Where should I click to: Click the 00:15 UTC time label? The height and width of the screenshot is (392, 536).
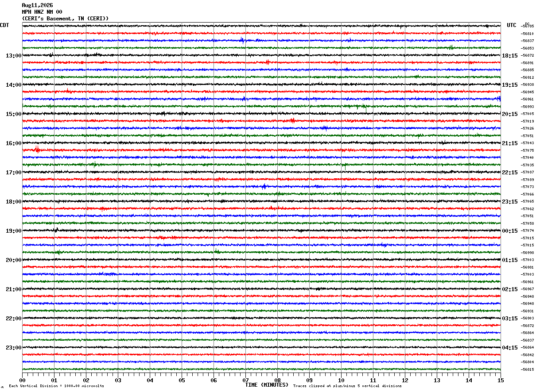[510, 231]
